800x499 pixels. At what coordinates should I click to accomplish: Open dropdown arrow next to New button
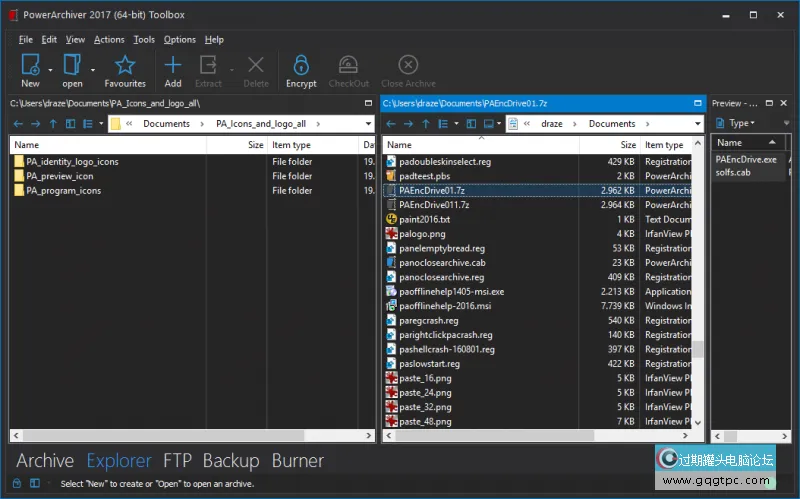coord(50,70)
